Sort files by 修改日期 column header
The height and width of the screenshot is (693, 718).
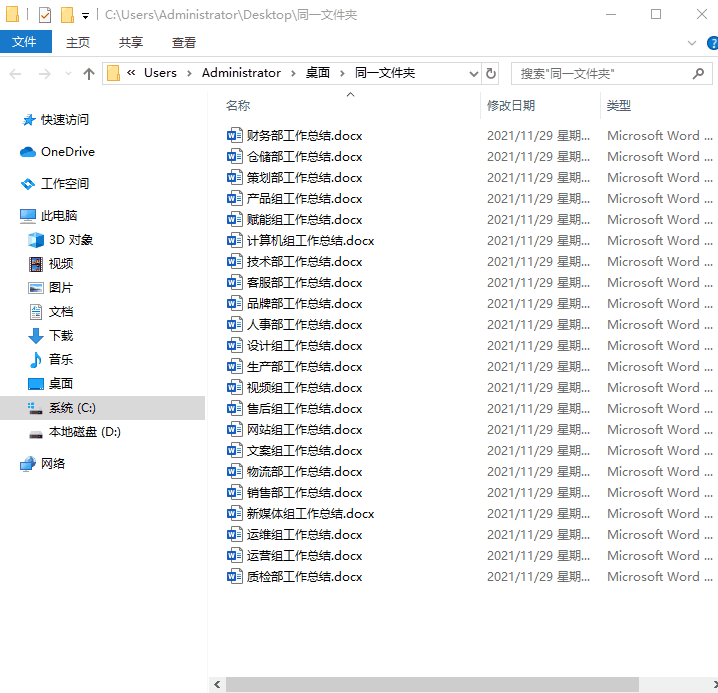click(x=511, y=105)
